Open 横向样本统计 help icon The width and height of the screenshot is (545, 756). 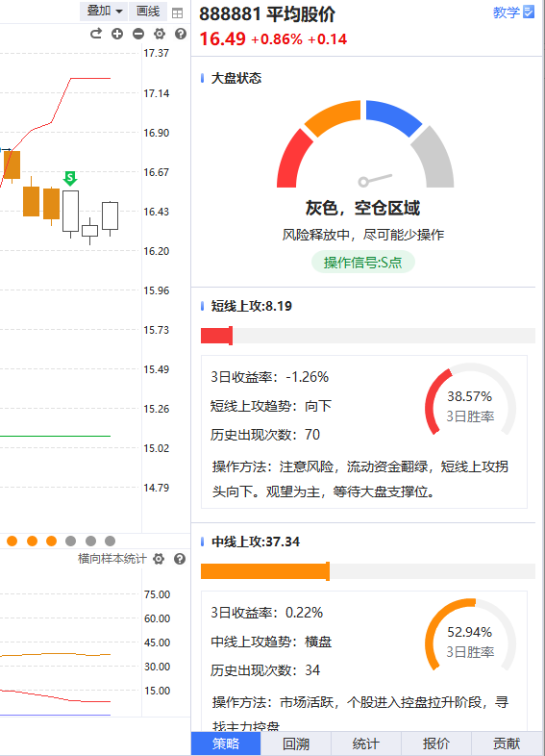click(x=180, y=559)
